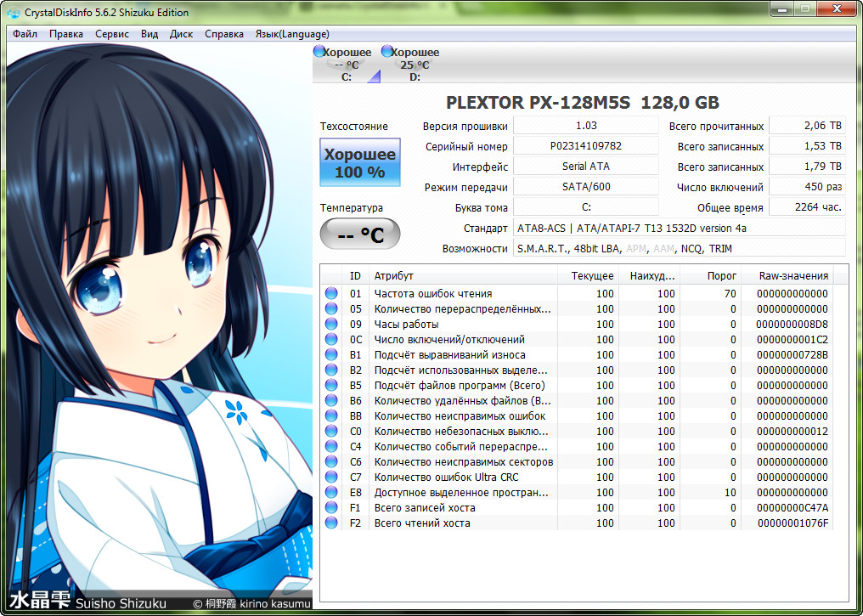Open the Правка menu
The height and width of the screenshot is (616, 863).
[66, 34]
